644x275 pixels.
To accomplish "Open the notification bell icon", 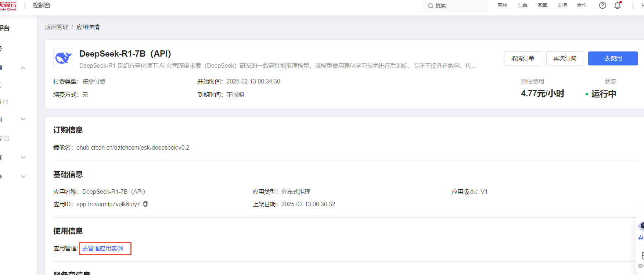I will coord(618,5).
